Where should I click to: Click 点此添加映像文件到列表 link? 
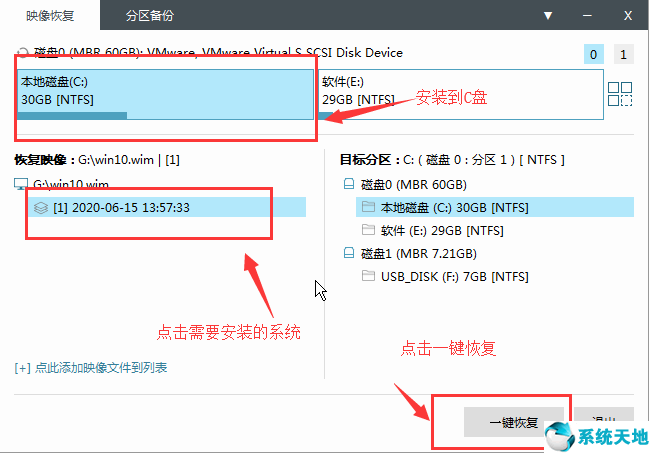tap(91, 368)
